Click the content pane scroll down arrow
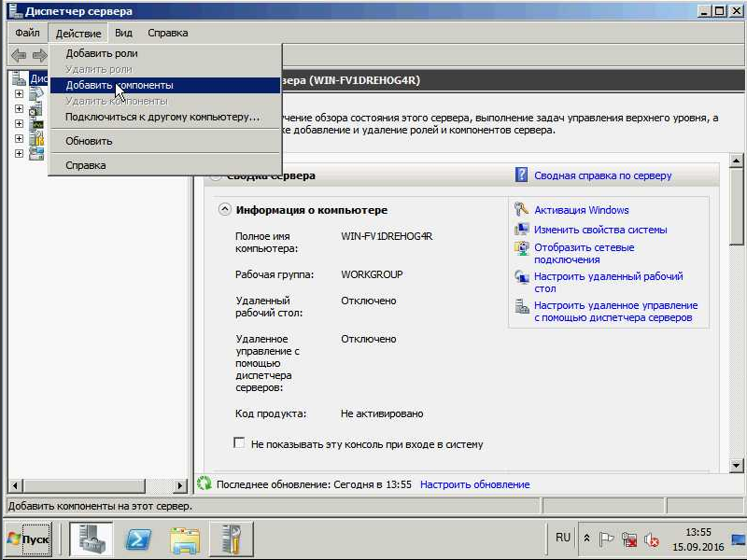This screenshot has width=747, height=560. (x=736, y=465)
